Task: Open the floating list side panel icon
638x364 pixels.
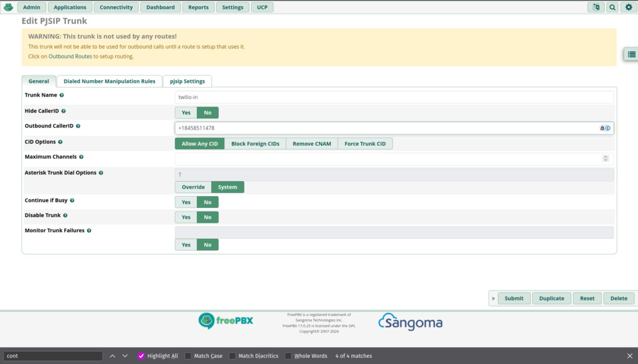Action: click(x=631, y=55)
